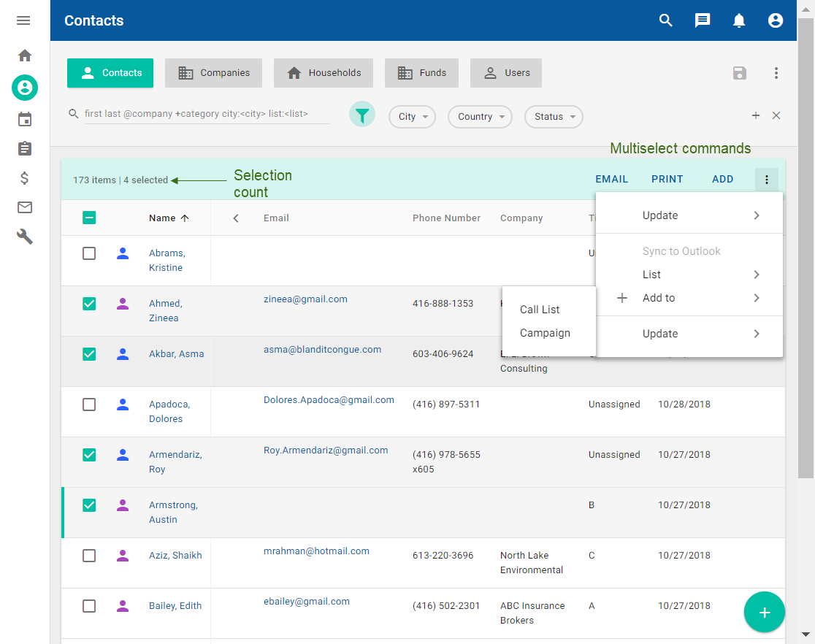Image resolution: width=815 pixels, height=644 pixels.
Task: Open the calendar sidebar icon
Action: (x=25, y=119)
